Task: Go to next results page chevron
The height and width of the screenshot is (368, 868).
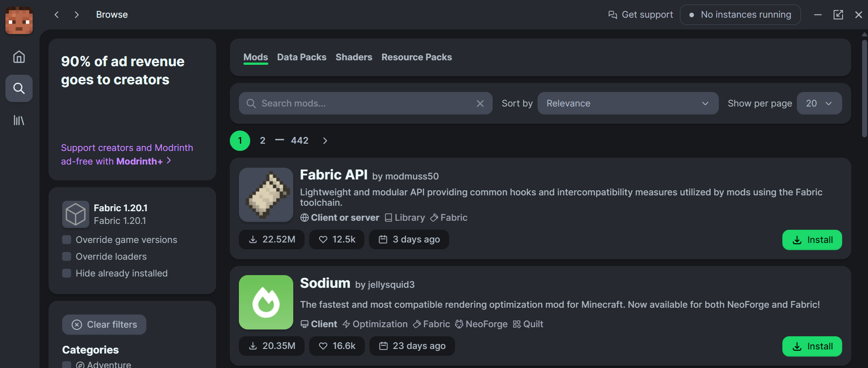Action: [x=325, y=140]
